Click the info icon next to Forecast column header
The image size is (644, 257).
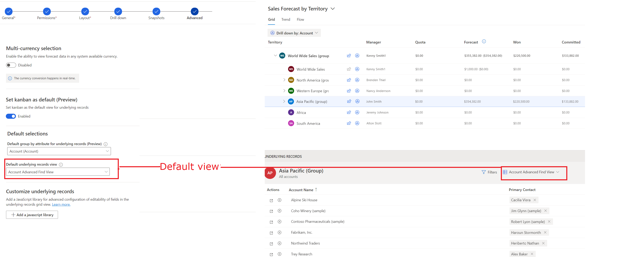pyautogui.click(x=485, y=42)
